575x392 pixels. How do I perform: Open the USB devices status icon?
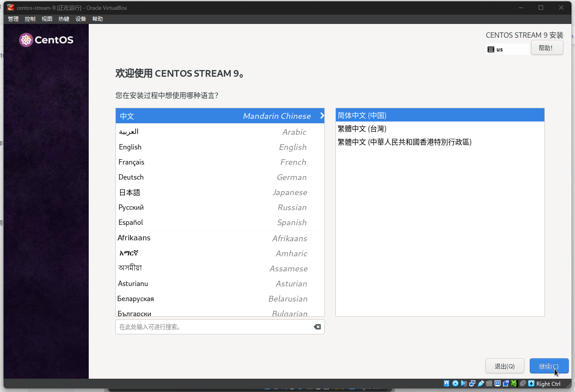[481, 384]
